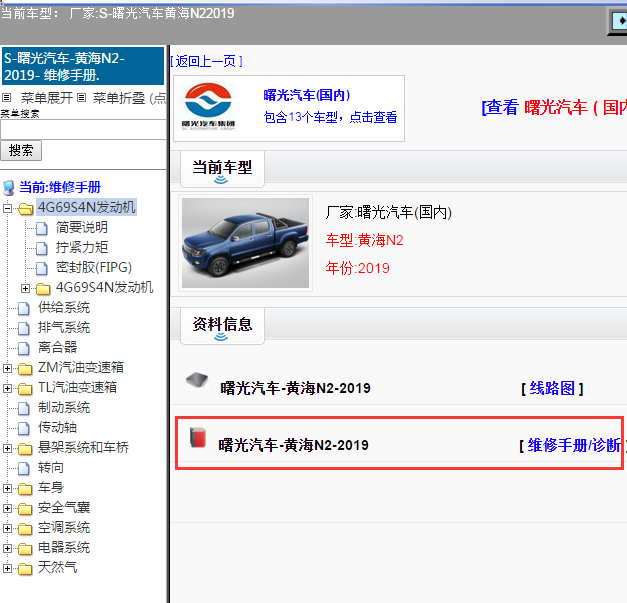
Task: Click the folder icon beside 天然气
Action: click(25, 568)
